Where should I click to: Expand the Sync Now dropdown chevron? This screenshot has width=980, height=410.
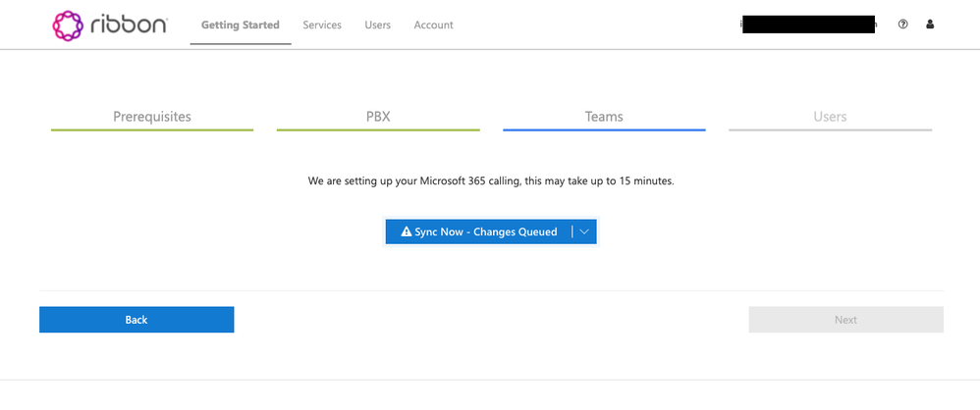tap(584, 231)
